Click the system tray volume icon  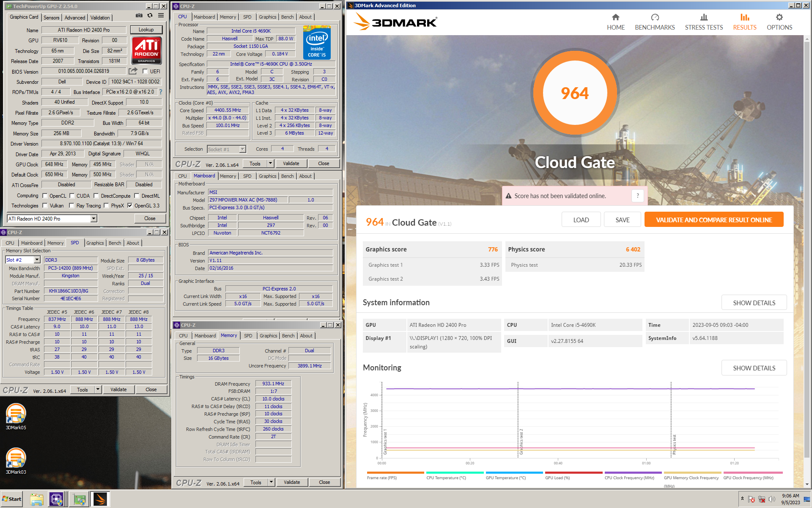point(771,500)
